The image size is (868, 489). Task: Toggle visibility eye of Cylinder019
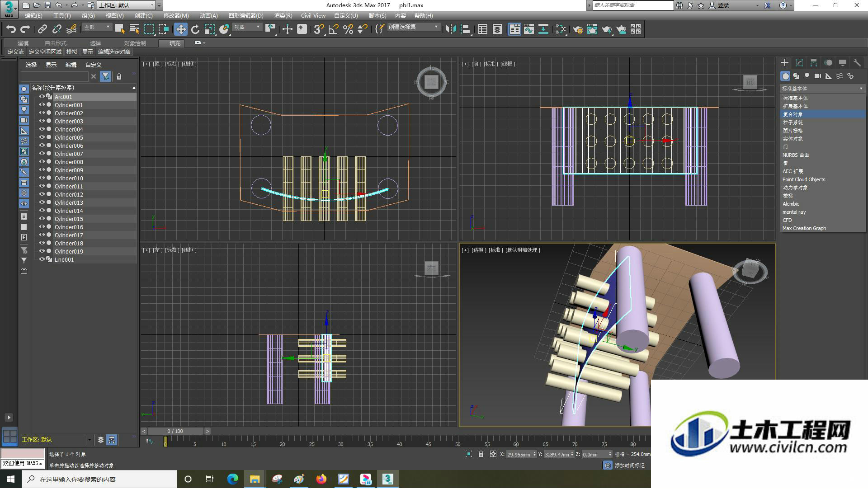click(42, 251)
